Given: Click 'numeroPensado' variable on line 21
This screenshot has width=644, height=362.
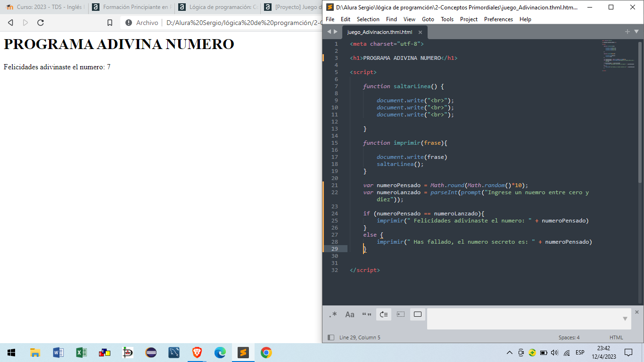Looking at the screenshot, I should pyautogui.click(x=398, y=185).
